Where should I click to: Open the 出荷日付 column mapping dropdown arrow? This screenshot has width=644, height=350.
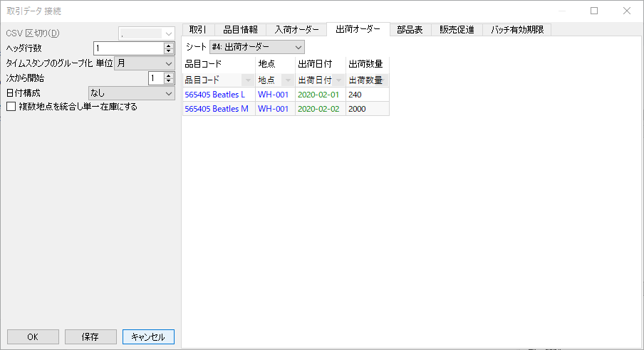[x=338, y=80]
